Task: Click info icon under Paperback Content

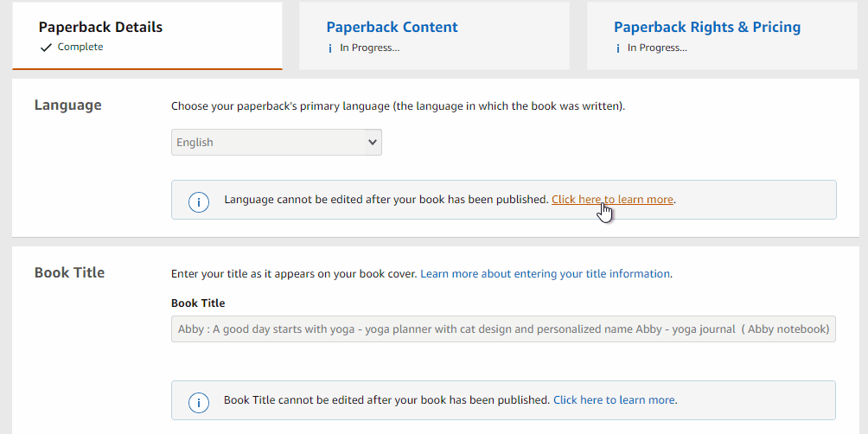Action: pyautogui.click(x=330, y=48)
